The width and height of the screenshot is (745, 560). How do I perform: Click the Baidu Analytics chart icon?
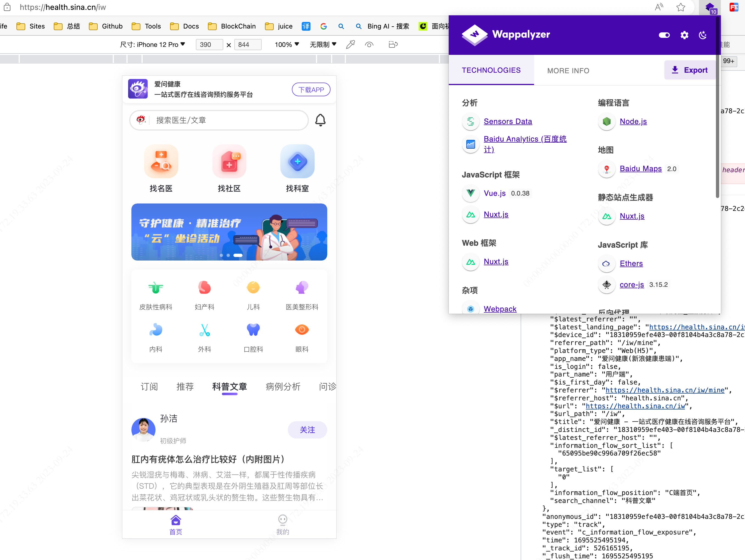point(470,145)
